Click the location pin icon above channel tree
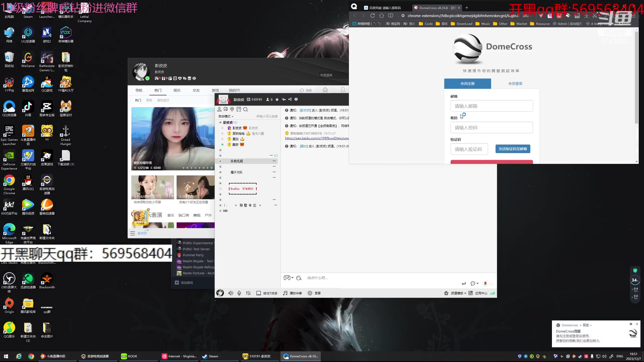 click(x=232, y=109)
